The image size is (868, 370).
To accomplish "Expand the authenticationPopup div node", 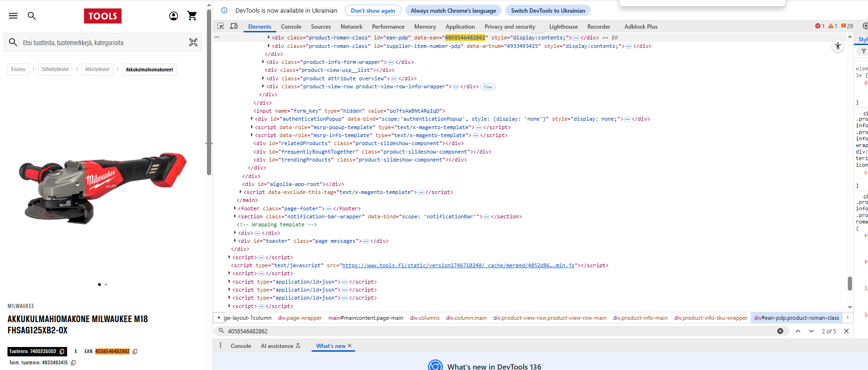I will point(252,119).
